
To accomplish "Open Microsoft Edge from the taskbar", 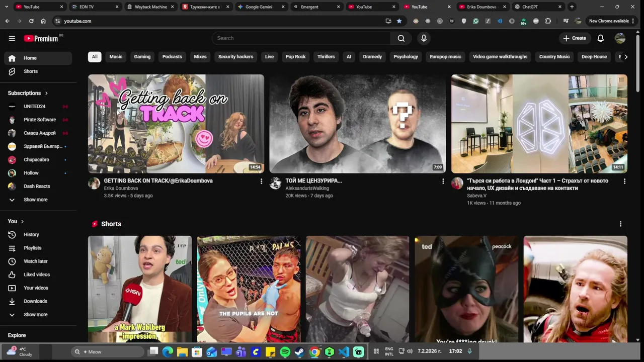I will pos(168,352).
